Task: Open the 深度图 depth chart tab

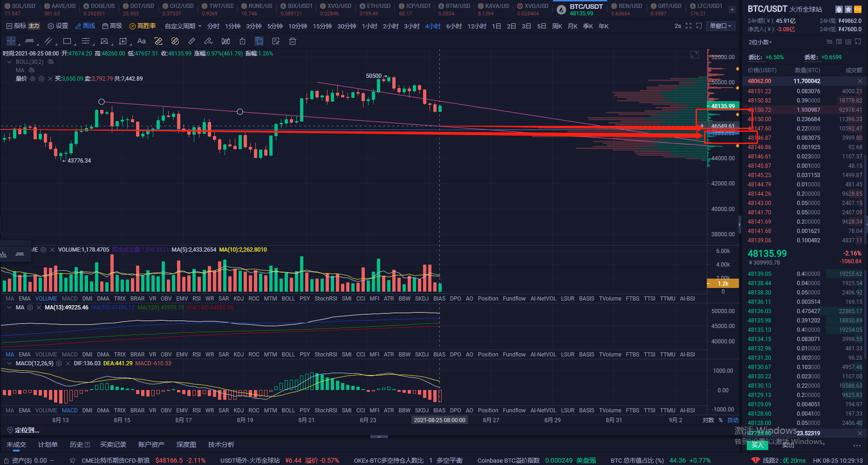Action: click(x=186, y=444)
